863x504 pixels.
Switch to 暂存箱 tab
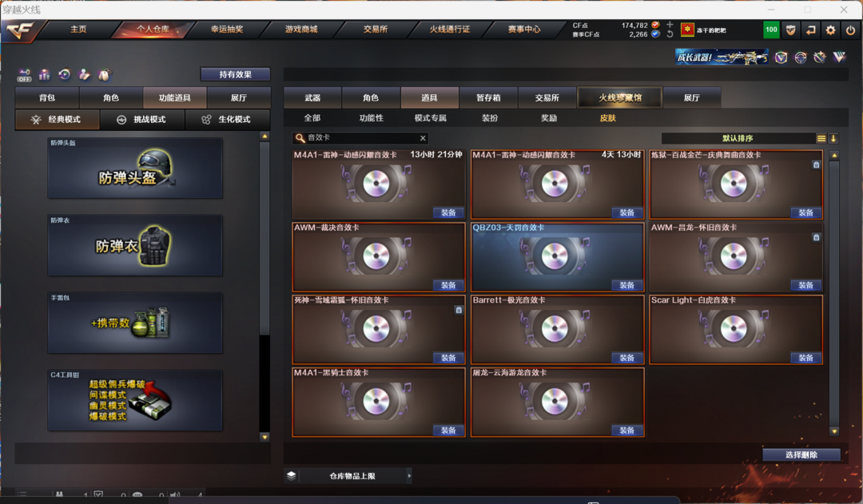point(488,97)
